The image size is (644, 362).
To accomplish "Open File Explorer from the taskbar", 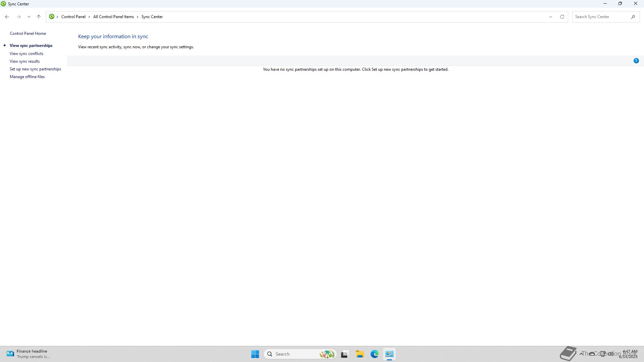I will coord(360,354).
